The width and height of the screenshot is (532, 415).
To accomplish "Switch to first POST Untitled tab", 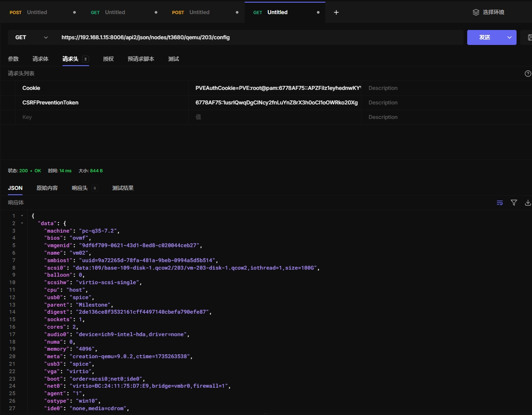I will (37, 12).
